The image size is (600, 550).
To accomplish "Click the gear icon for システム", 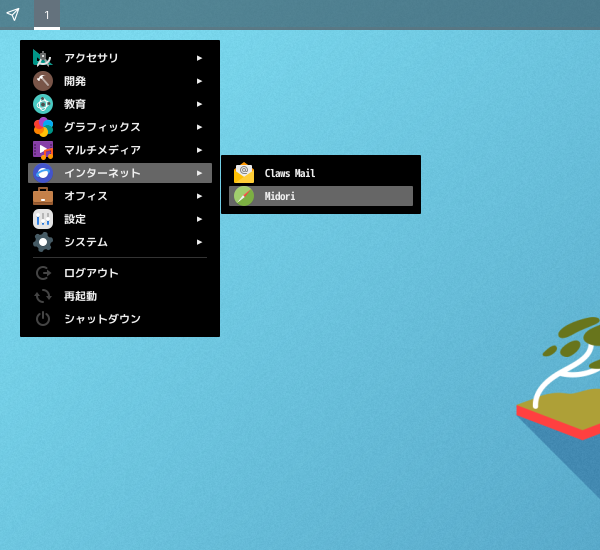I will point(43,242).
